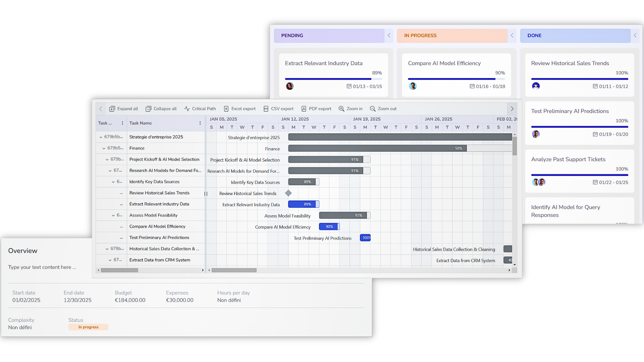Screen dimensions: 644x362
Task: Click the Collapse all toolbar icon
Action: 148,109
